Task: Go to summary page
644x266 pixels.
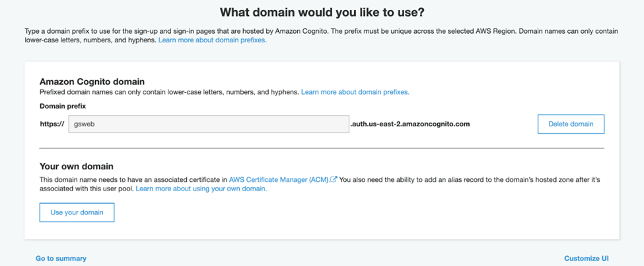Action: point(61,259)
